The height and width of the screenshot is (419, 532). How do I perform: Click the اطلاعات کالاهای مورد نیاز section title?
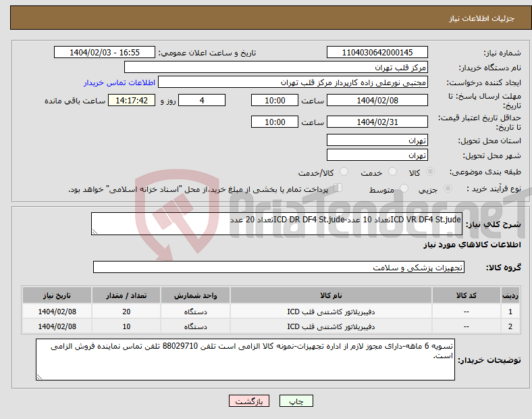[472, 245]
